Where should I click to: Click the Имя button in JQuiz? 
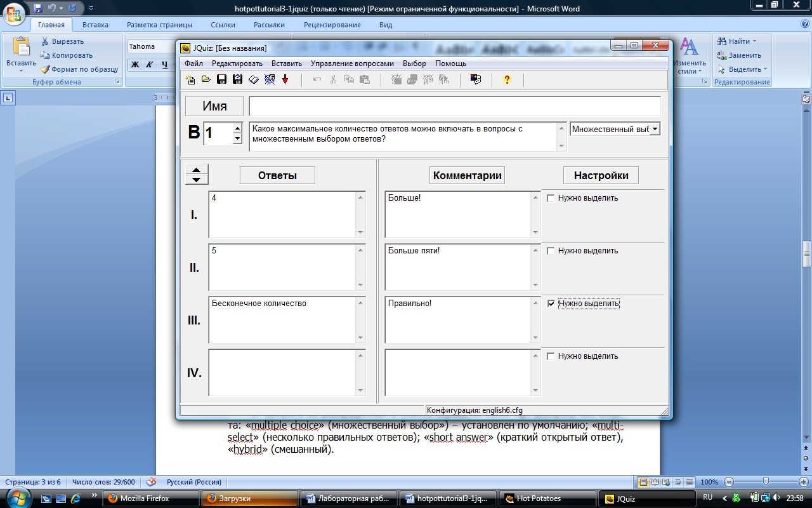214,107
